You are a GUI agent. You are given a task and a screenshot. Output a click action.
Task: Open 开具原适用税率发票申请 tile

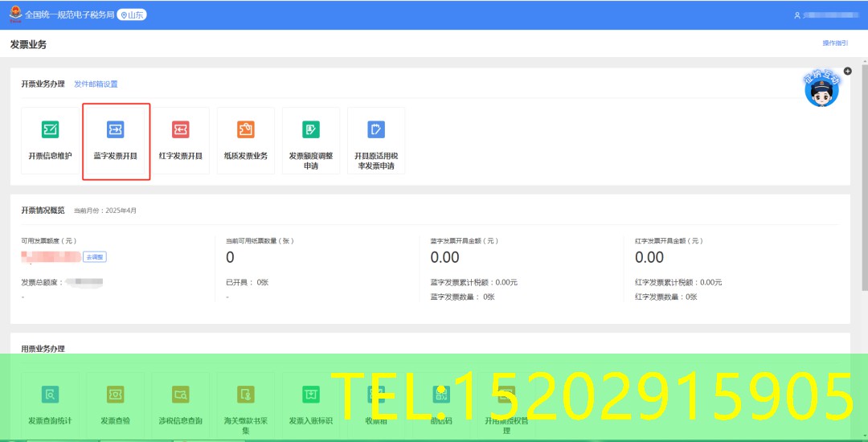click(x=376, y=141)
